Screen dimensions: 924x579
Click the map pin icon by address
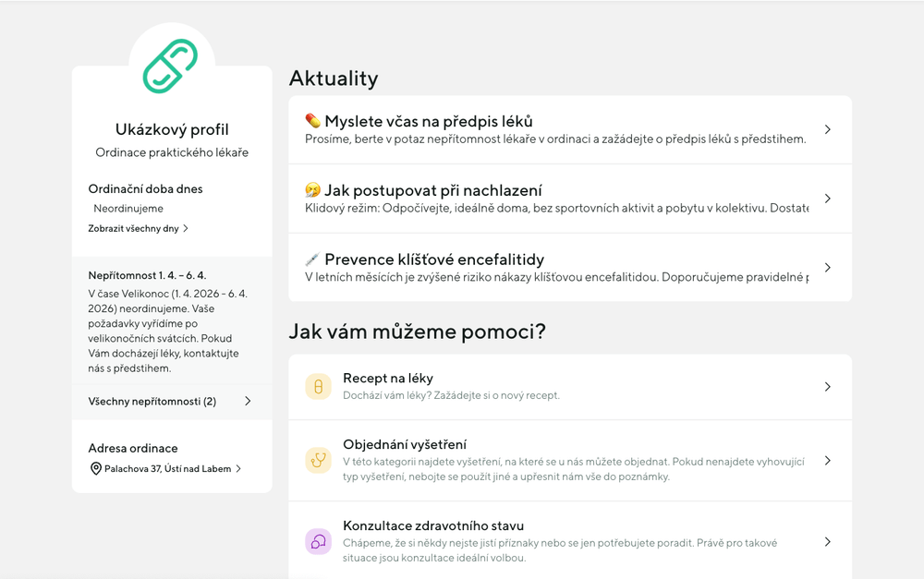(x=95, y=469)
